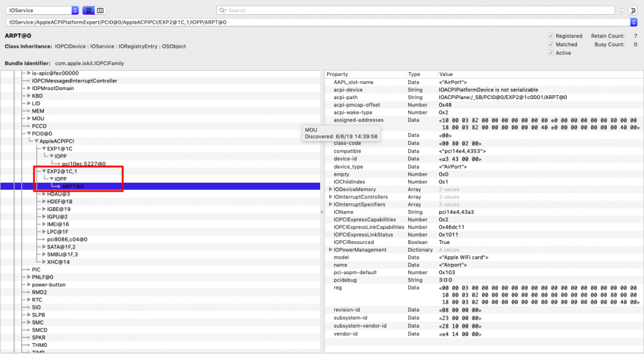Toggle the Active checkbox
The image size is (644, 354).
pos(550,53)
